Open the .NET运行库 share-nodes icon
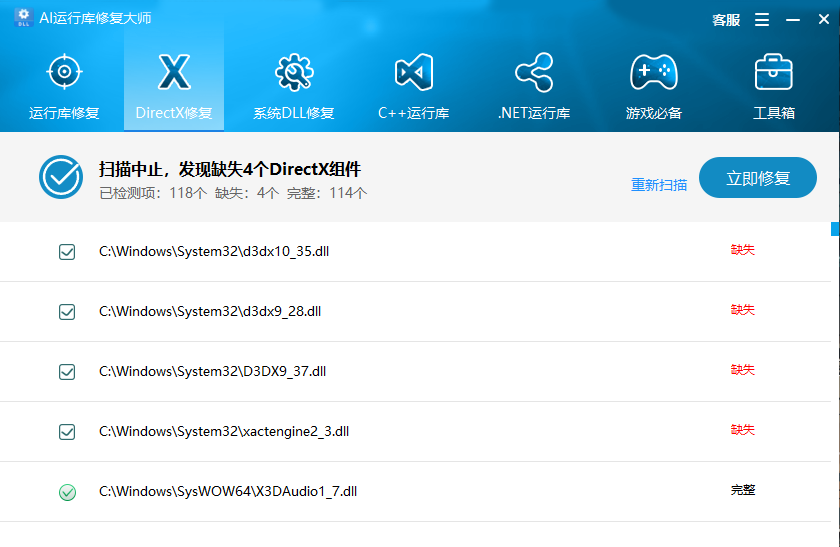The width and height of the screenshot is (840, 547). (x=534, y=72)
